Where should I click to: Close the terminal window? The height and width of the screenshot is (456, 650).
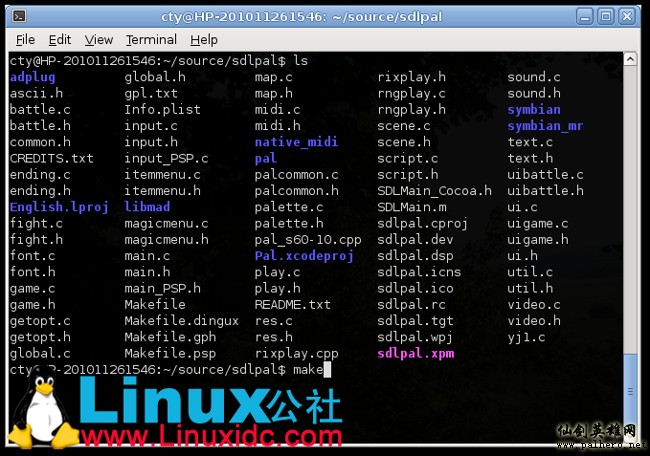pyautogui.click(x=625, y=15)
